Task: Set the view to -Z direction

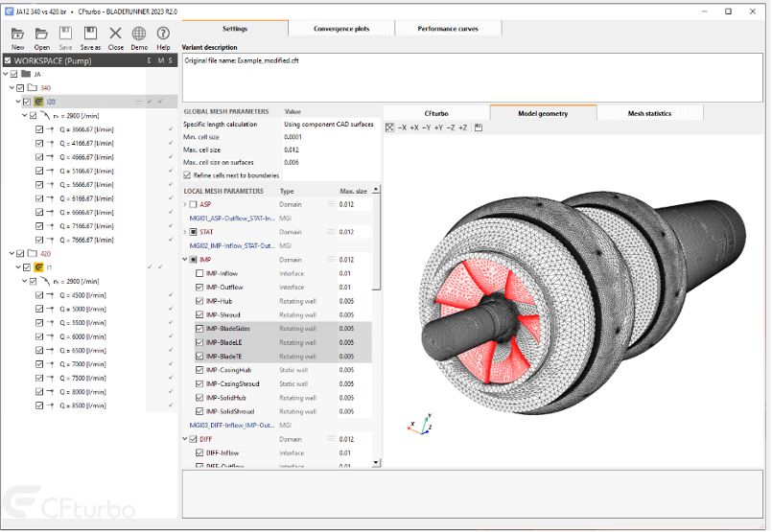Action: [x=451, y=127]
